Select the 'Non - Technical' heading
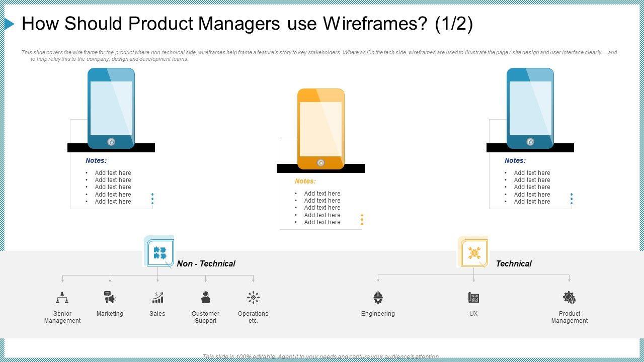 [206, 263]
